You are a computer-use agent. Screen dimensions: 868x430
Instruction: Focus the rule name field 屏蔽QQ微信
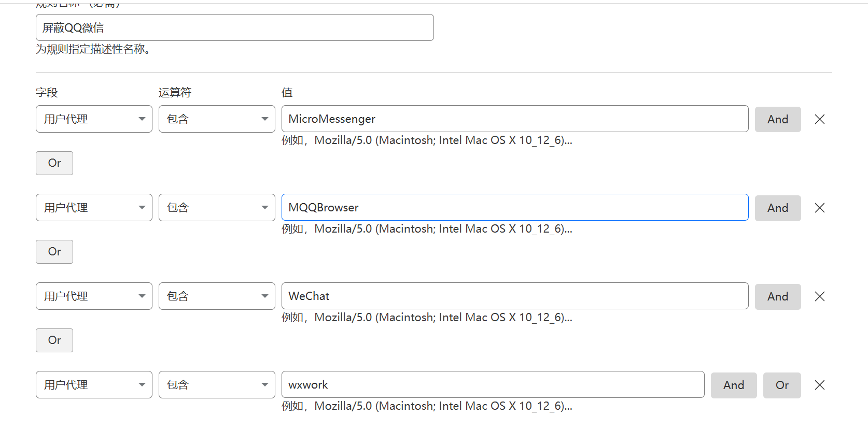pos(235,27)
